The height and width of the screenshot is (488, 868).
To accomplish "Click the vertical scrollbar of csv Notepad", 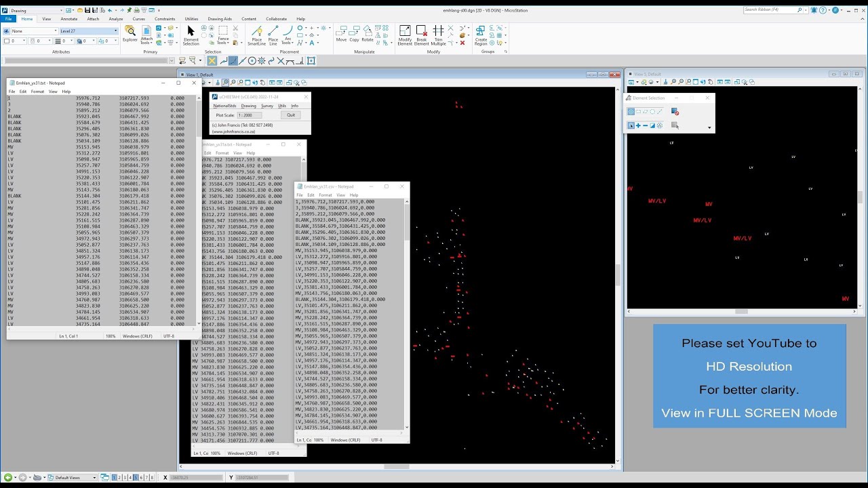I will coord(406,314).
